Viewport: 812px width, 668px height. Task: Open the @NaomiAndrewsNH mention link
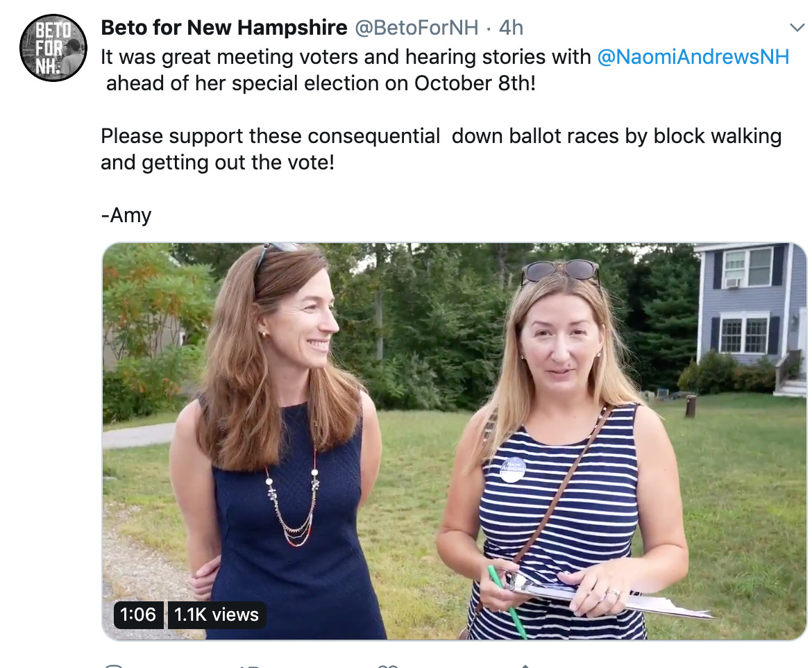[693, 57]
